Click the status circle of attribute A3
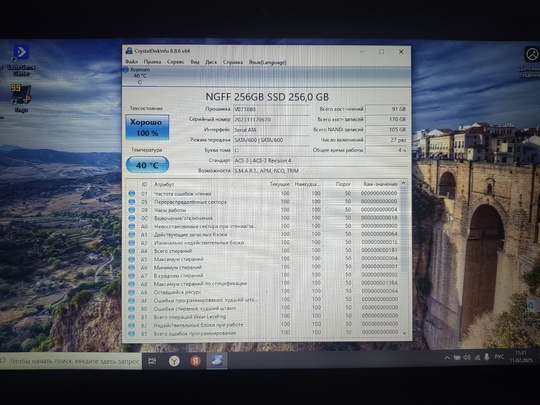This screenshot has width=540, height=405. point(132,243)
